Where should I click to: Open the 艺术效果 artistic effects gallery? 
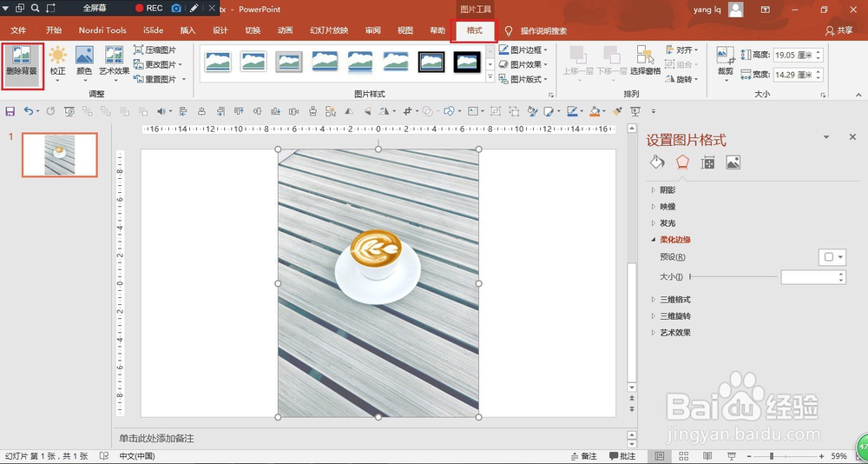114,60
